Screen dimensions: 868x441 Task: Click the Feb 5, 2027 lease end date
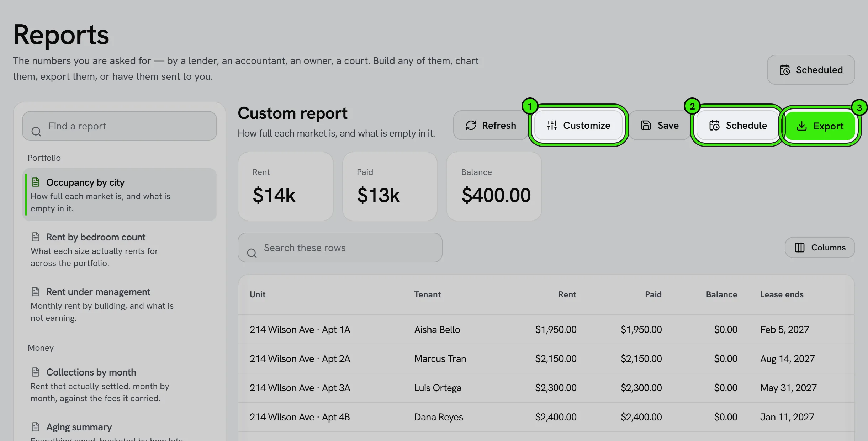[784, 330]
